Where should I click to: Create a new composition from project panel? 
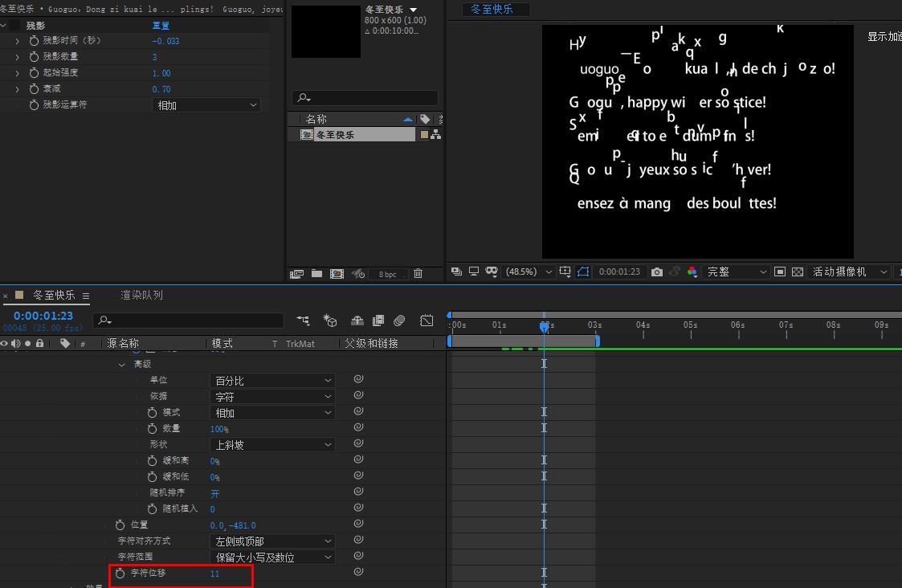point(337,274)
